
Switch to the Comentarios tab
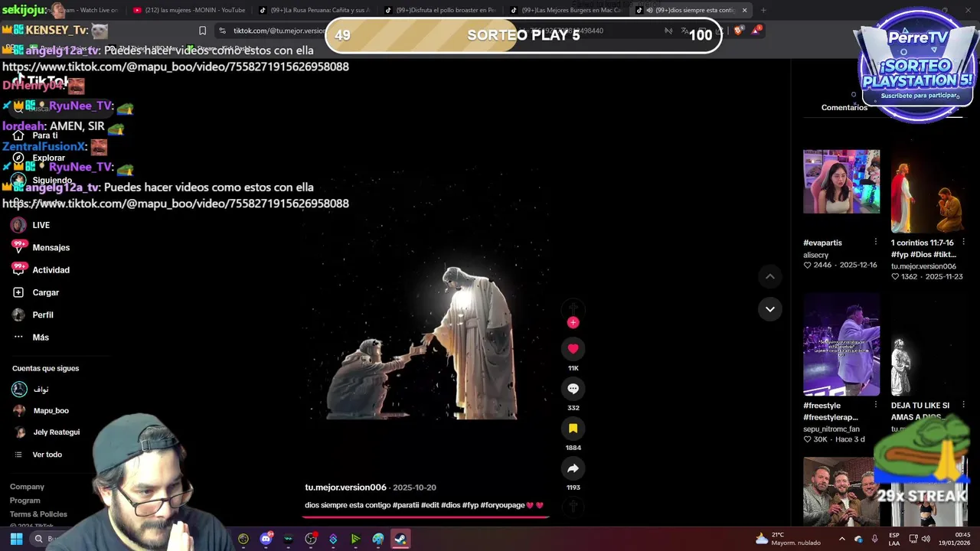click(x=844, y=108)
